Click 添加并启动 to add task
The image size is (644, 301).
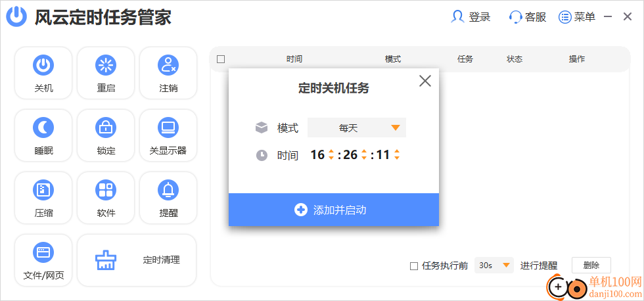pos(334,210)
